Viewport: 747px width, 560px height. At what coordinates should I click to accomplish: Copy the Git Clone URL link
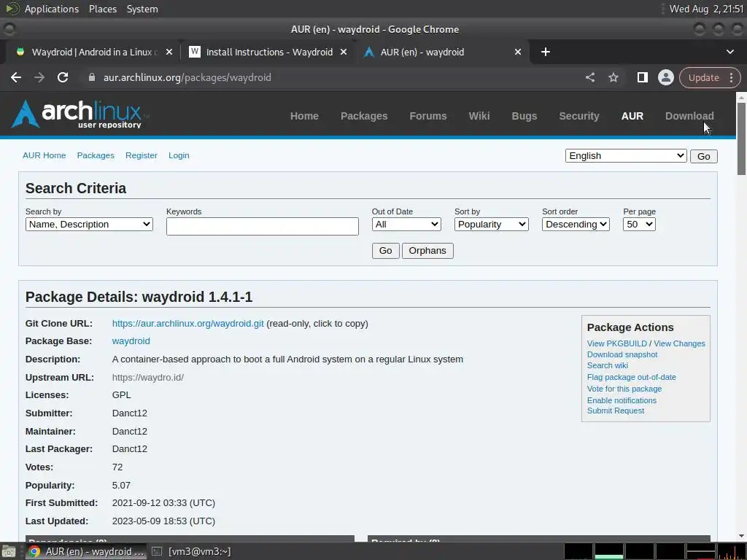coord(187,323)
